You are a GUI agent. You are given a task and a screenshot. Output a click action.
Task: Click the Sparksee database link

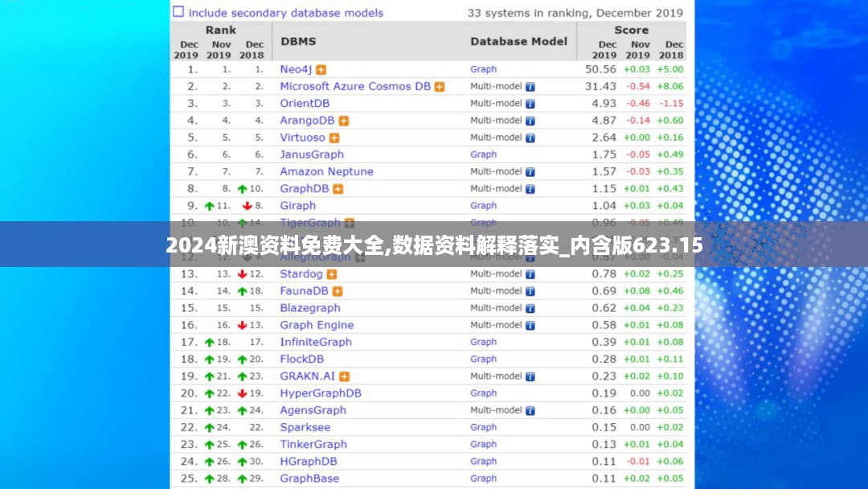pyautogui.click(x=305, y=428)
